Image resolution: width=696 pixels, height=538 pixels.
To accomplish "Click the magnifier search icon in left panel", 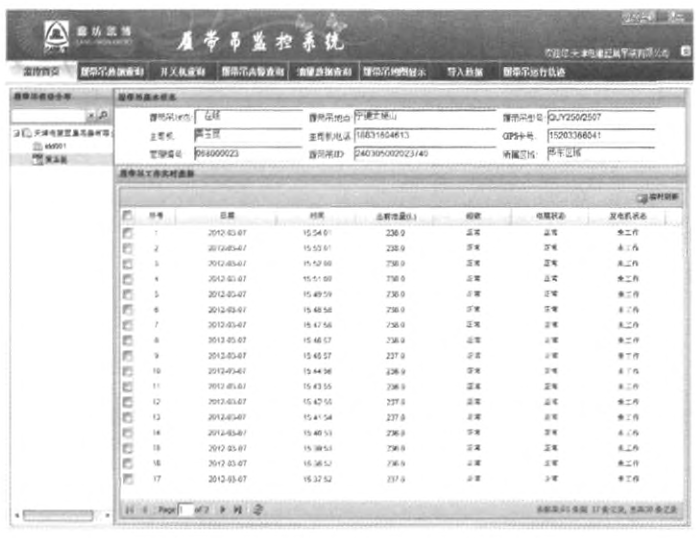I will (102, 117).
